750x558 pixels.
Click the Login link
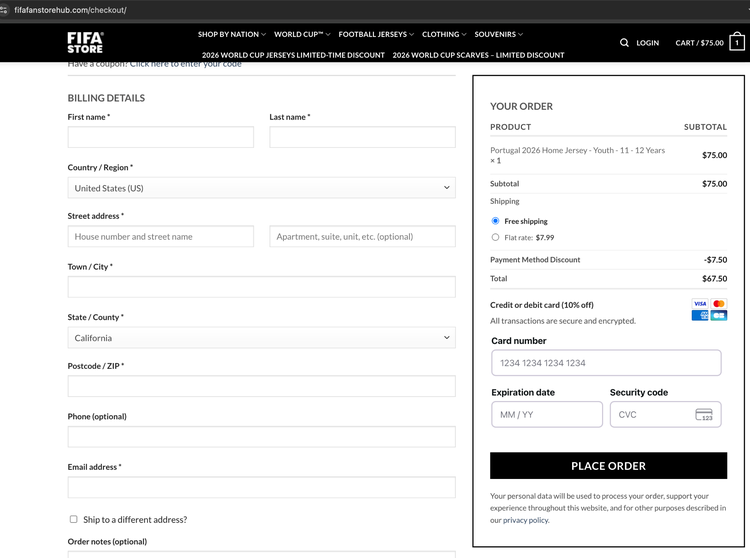647,43
